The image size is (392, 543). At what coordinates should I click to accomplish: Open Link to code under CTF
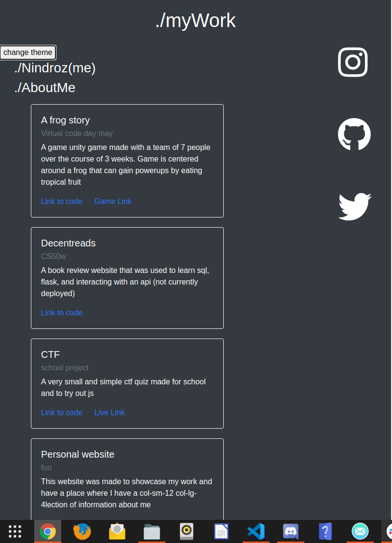pyautogui.click(x=62, y=412)
